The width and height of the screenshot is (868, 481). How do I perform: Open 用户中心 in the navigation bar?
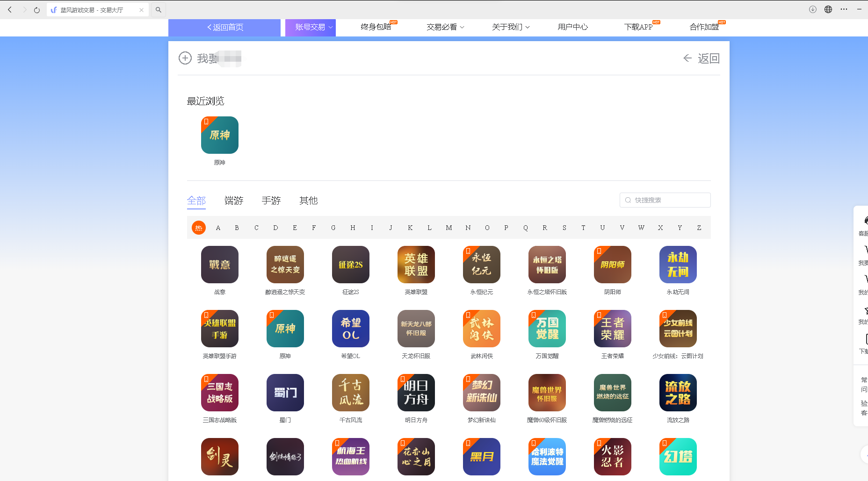coord(572,27)
